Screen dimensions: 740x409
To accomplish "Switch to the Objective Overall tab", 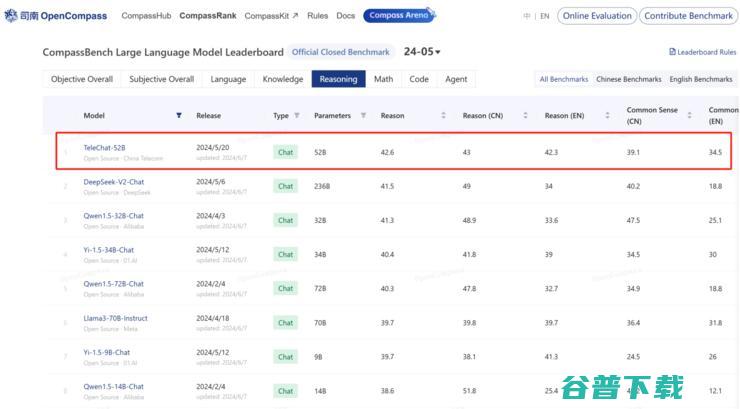I will [x=82, y=79].
